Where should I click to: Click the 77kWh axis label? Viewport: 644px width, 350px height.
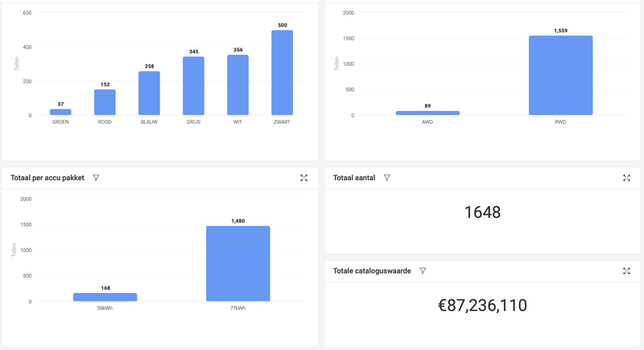237,308
